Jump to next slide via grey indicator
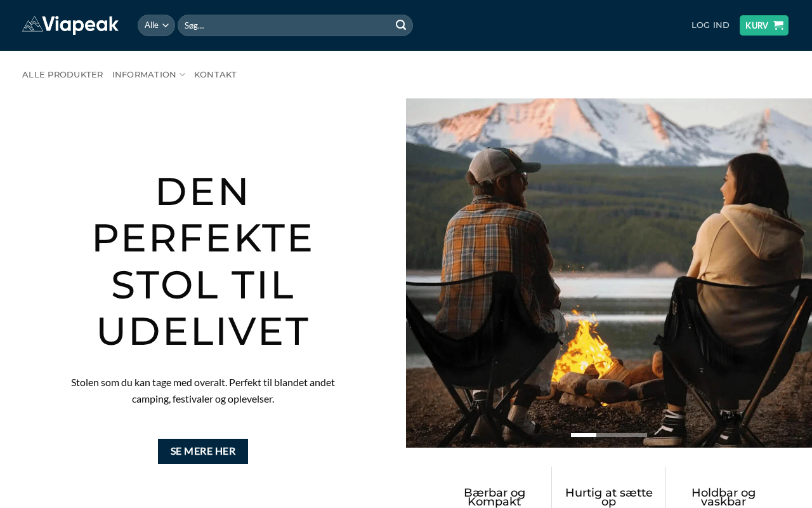The height and width of the screenshot is (508, 812). pyautogui.click(x=609, y=435)
